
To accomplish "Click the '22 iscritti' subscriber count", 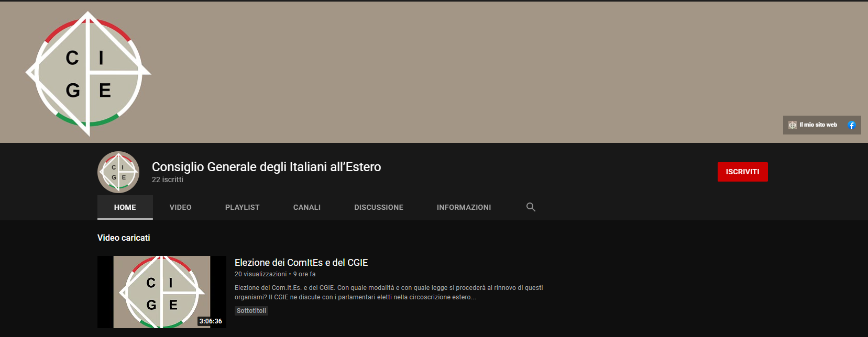I will point(168,179).
